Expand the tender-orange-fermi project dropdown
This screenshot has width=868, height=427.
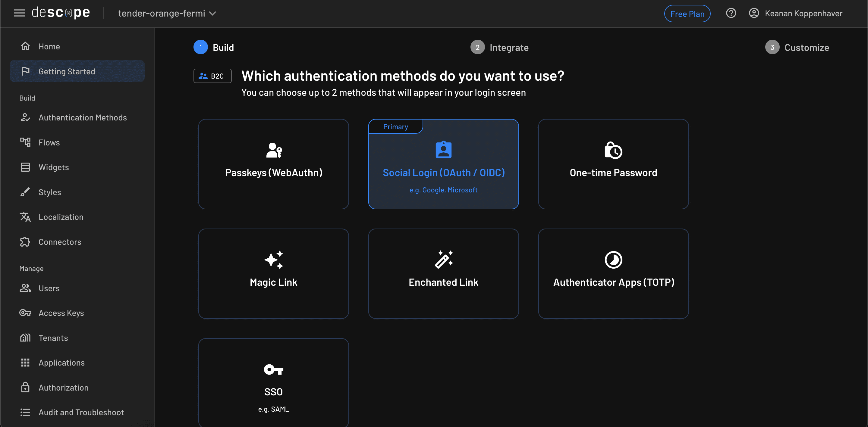click(x=167, y=14)
